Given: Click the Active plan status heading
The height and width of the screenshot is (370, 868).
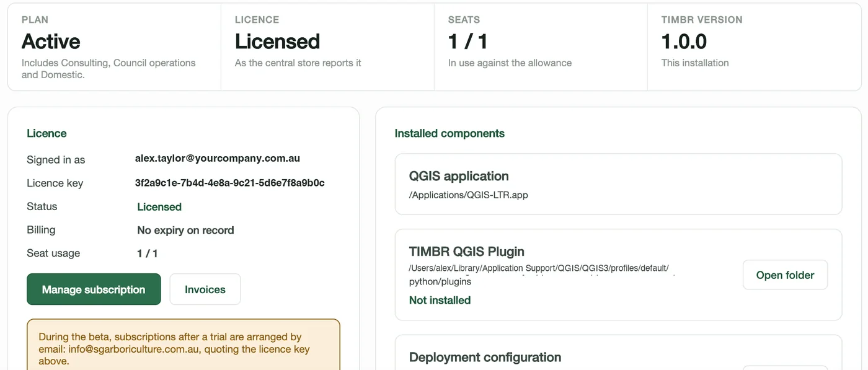Looking at the screenshot, I should [x=51, y=42].
